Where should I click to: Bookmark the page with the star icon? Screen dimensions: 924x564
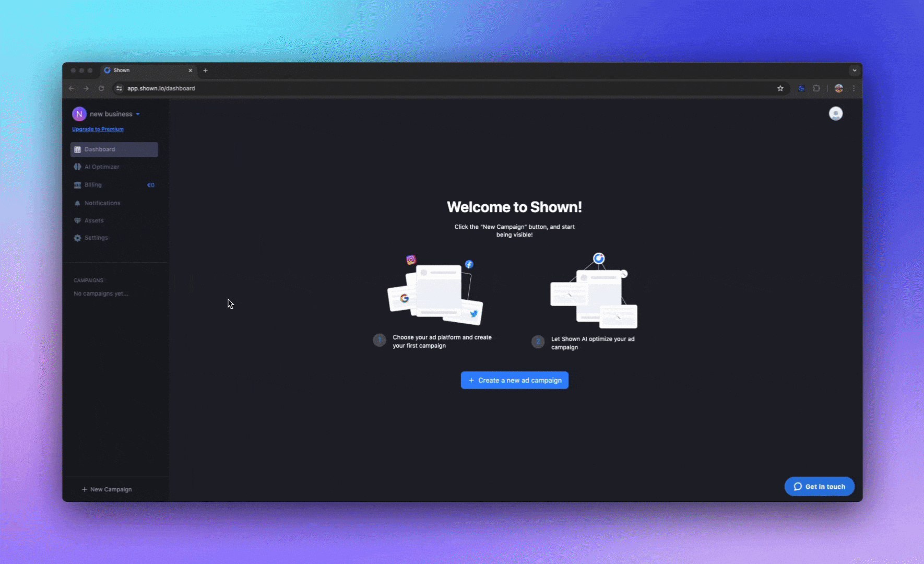click(780, 88)
